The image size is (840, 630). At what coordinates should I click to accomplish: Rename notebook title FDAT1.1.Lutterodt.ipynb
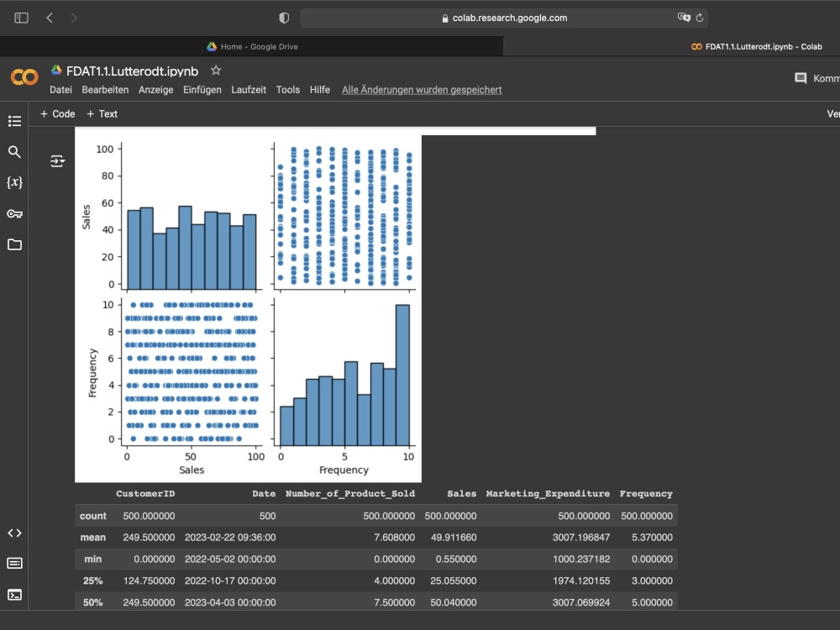pos(132,71)
